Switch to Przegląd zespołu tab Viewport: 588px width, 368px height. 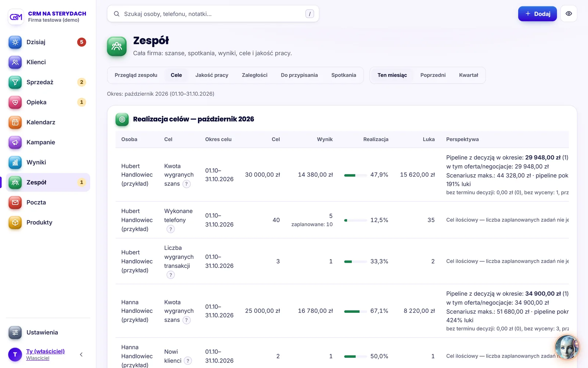coord(136,75)
